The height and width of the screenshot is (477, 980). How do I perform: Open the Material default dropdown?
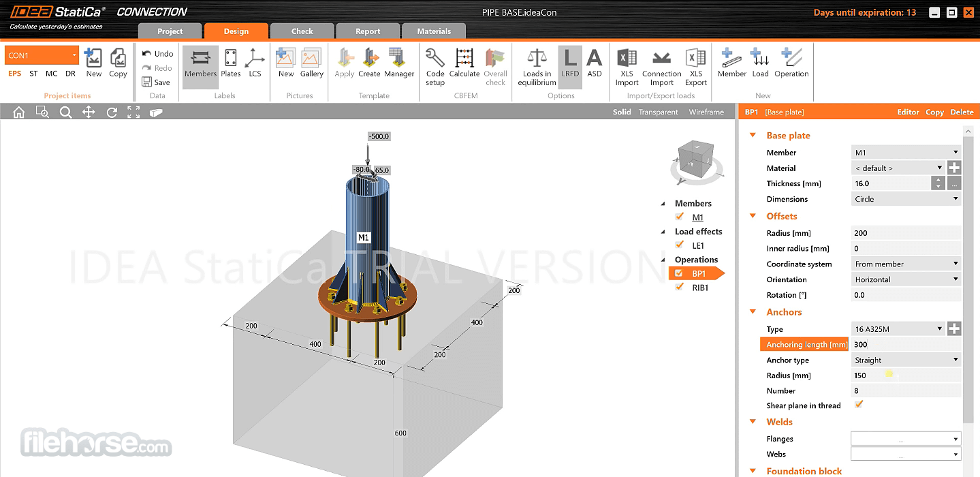tap(898, 168)
